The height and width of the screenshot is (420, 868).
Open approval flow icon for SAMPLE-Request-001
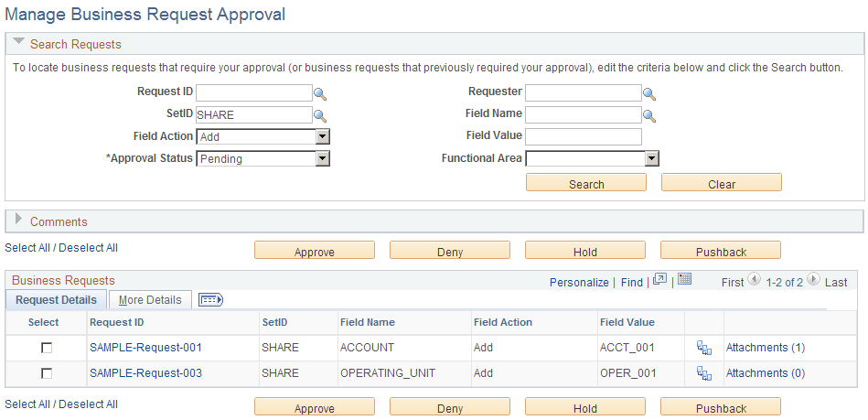coord(704,348)
